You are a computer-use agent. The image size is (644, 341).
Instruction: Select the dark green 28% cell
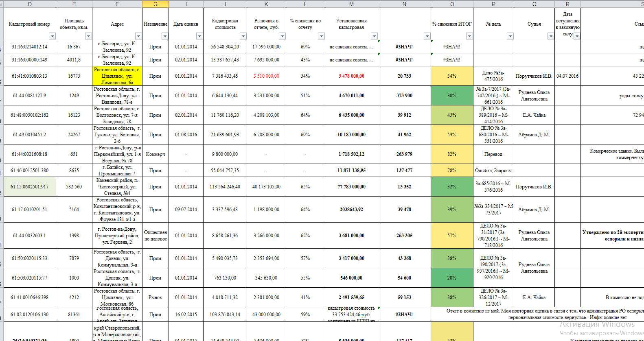pos(452,278)
